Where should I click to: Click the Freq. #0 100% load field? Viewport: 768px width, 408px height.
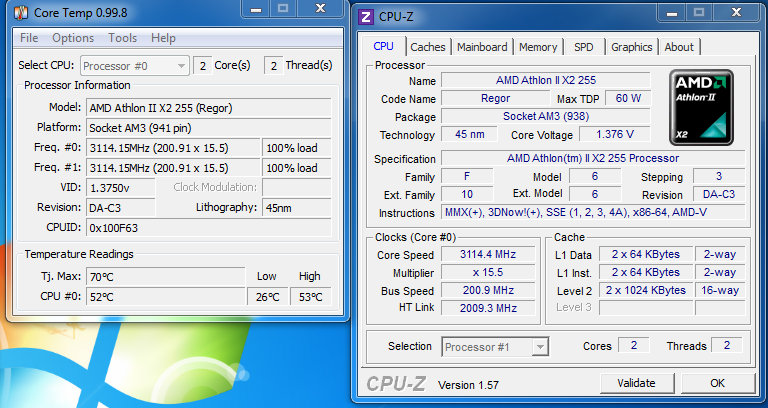coord(297,148)
